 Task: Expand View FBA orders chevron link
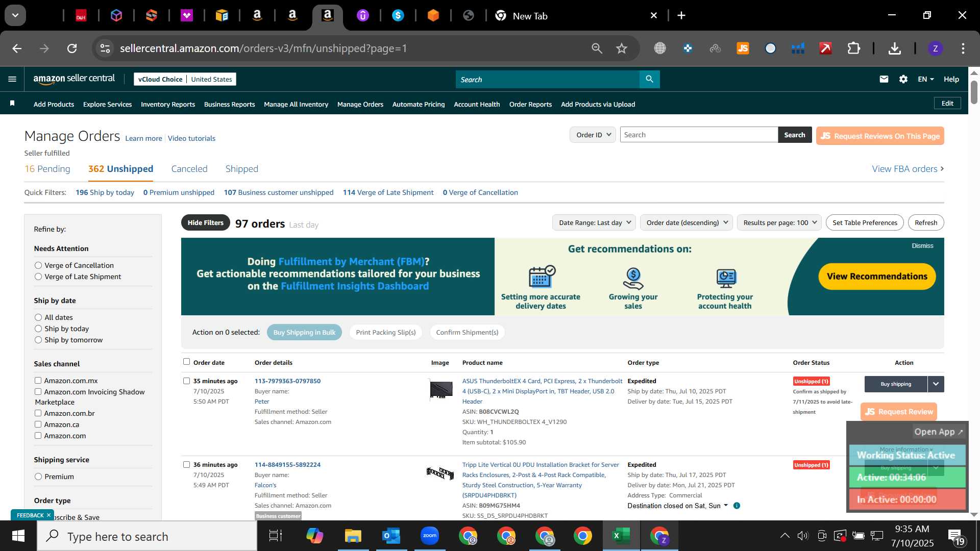point(908,169)
